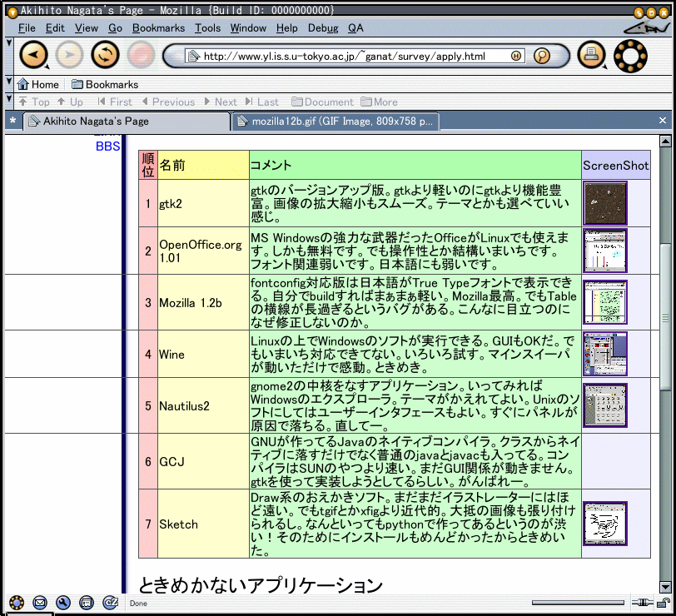This screenshot has height=616, width=676.
Task: Open the More menu on the link toolbar
Action: coord(379,102)
